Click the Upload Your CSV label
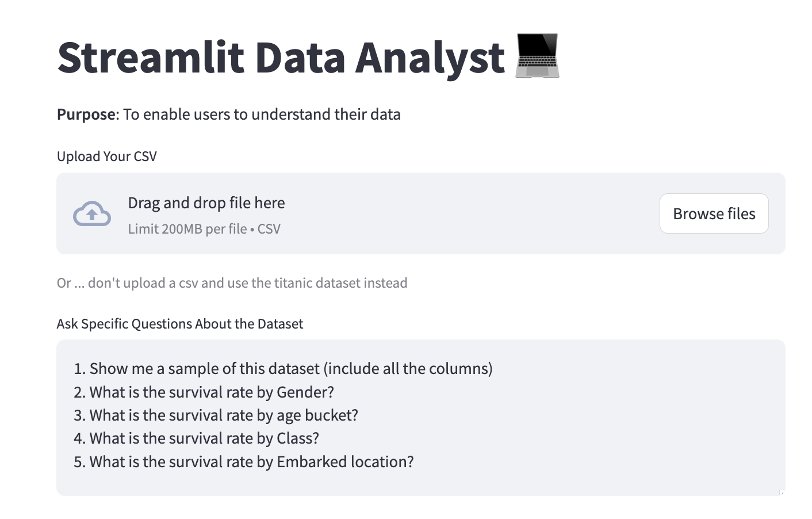The height and width of the screenshot is (519, 812). point(106,156)
